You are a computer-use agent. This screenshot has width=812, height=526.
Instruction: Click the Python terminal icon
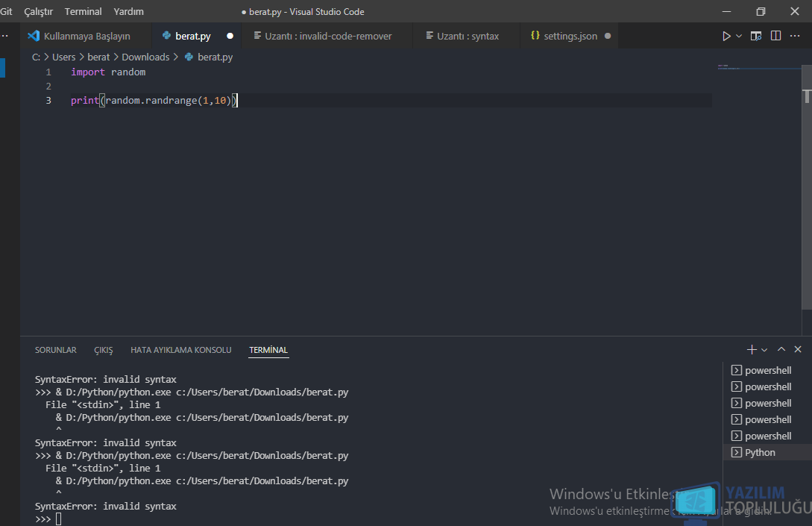pos(737,452)
